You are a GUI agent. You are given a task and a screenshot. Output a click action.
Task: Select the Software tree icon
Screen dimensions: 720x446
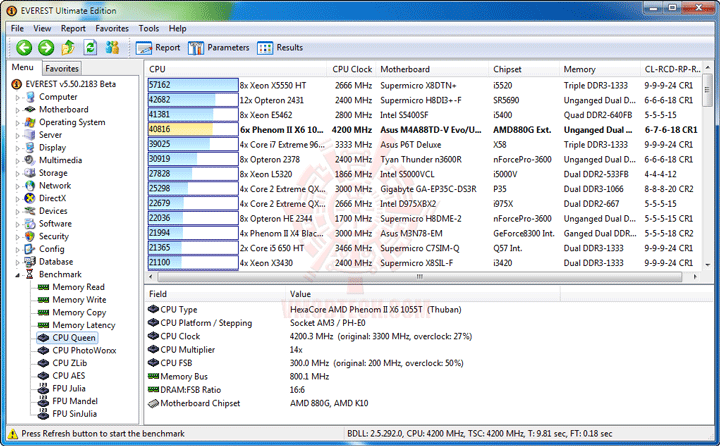point(30,224)
